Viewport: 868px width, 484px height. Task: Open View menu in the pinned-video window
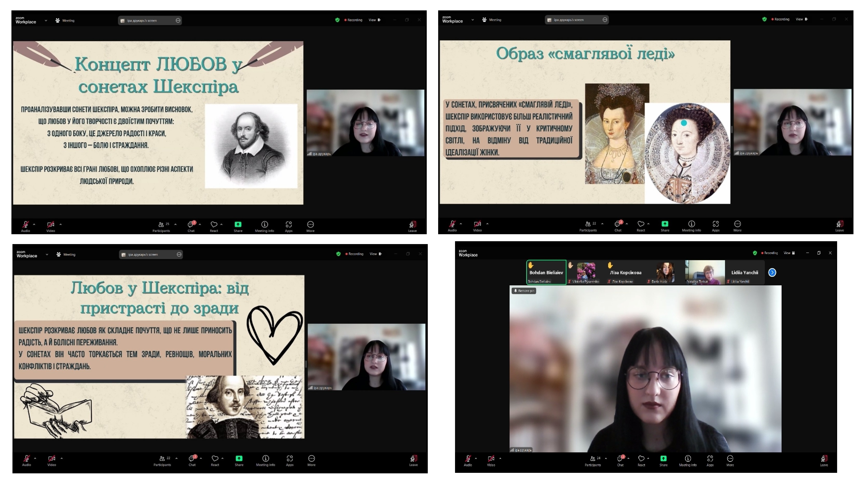click(x=789, y=253)
